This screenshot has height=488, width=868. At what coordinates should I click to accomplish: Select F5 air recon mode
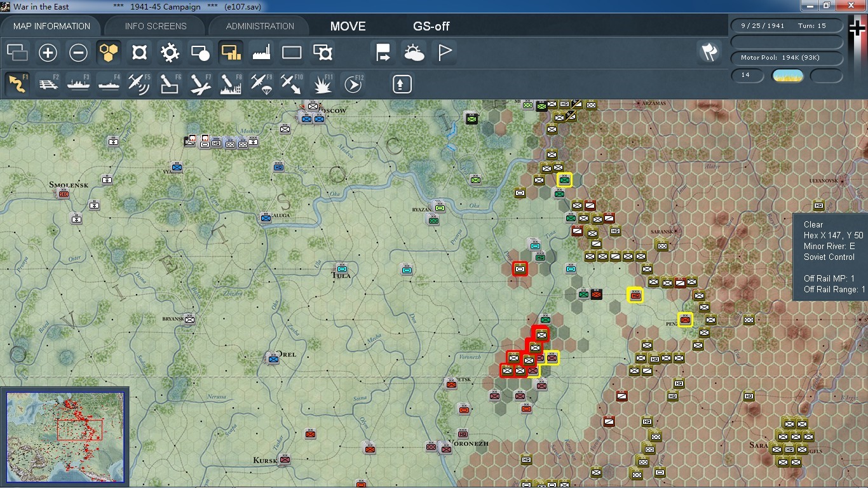pos(139,84)
